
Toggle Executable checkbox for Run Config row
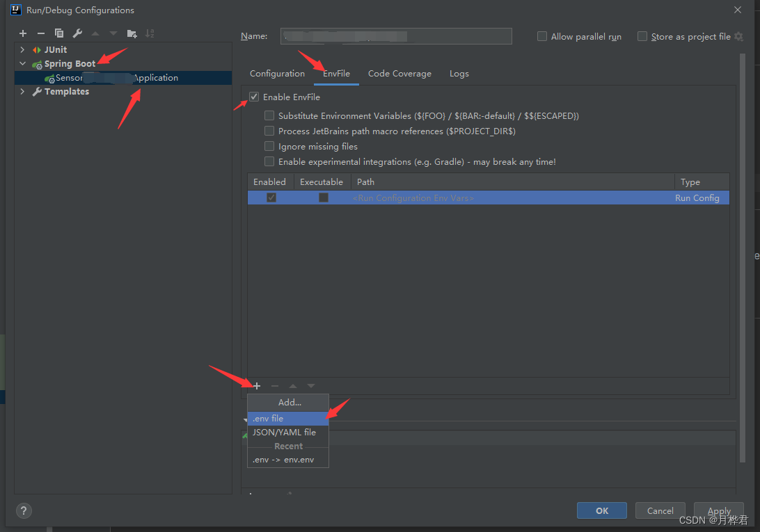324,198
